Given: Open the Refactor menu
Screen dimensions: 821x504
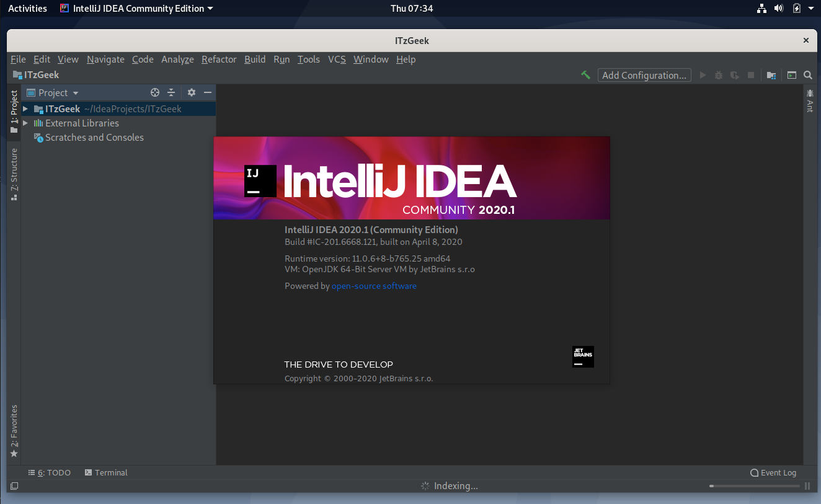Looking at the screenshot, I should (219, 60).
